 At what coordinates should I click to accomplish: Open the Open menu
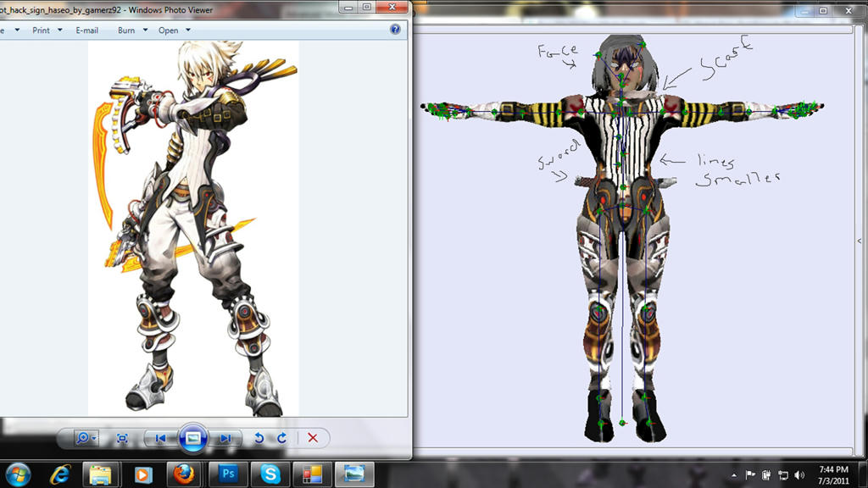tap(174, 30)
